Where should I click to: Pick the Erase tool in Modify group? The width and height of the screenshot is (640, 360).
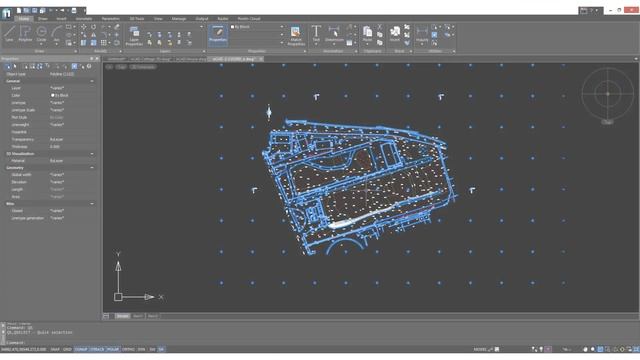tap(117, 27)
